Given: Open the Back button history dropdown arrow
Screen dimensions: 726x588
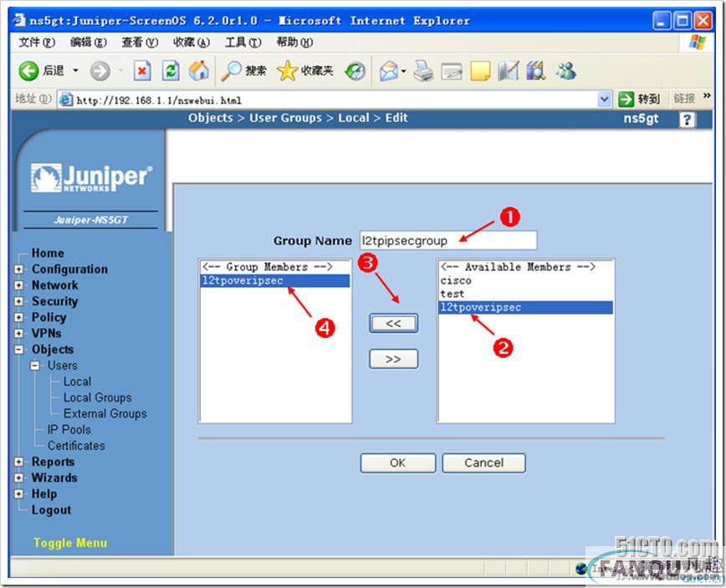Looking at the screenshot, I should point(75,71).
